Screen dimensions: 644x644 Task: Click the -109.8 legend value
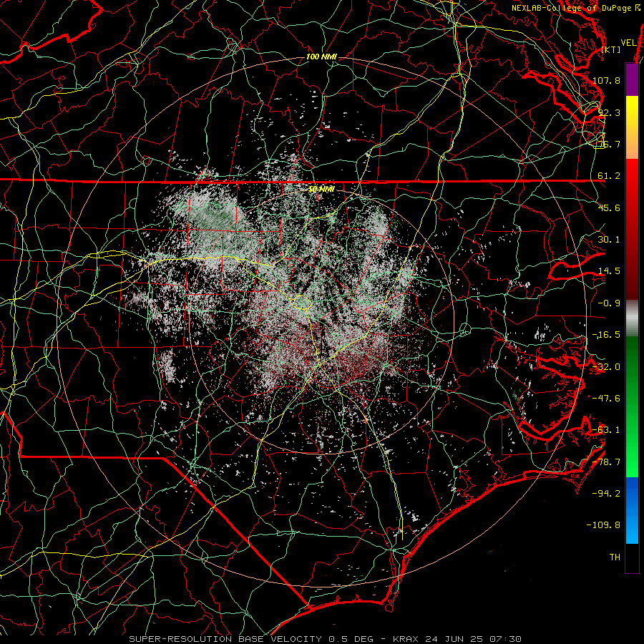click(604, 525)
